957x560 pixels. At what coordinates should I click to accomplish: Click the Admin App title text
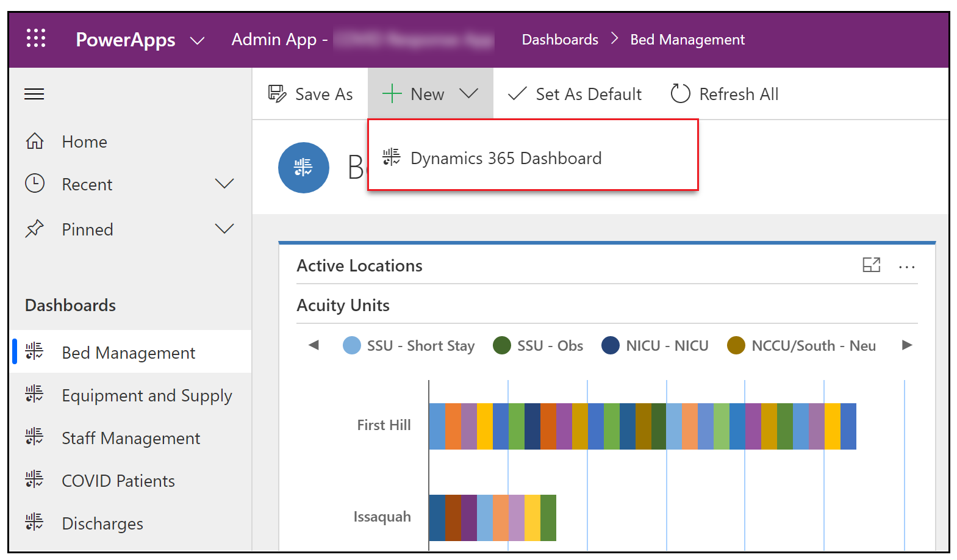click(279, 40)
